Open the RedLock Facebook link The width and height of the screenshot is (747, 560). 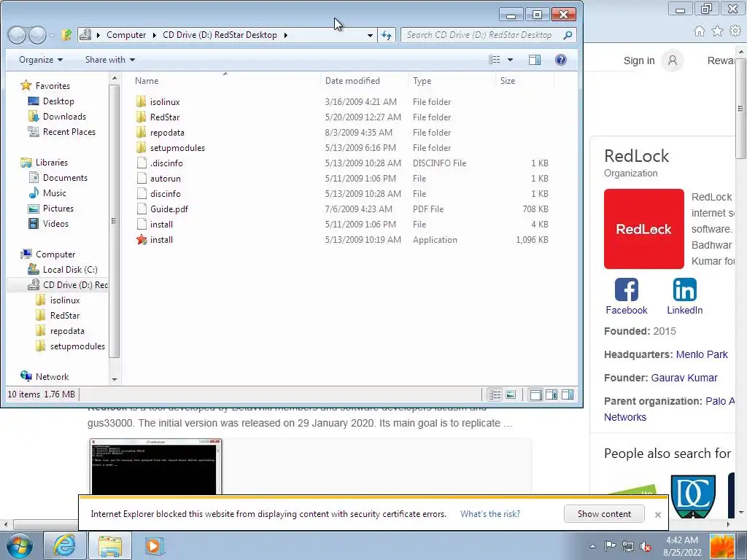click(627, 296)
